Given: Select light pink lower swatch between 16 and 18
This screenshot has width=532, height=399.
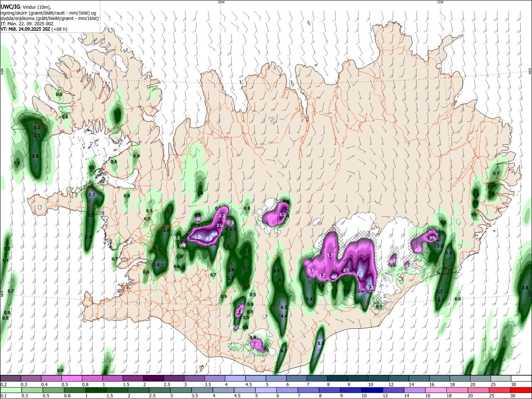Looking at the screenshot, I should tap(435, 390).
